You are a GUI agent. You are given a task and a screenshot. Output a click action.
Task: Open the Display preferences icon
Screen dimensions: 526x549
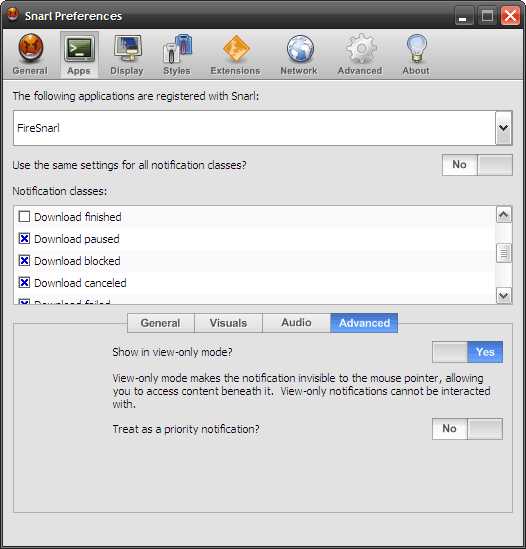point(127,55)
